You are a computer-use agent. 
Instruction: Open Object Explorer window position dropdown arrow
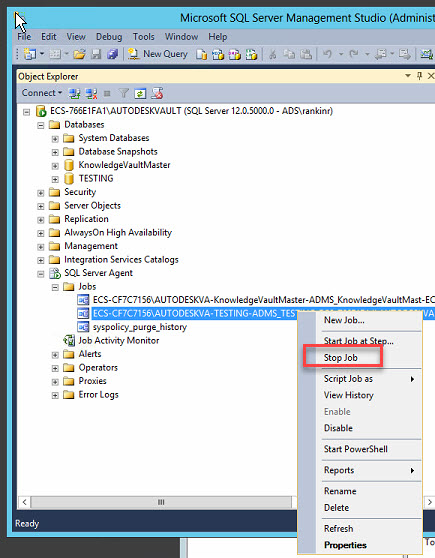click(408, 76)
